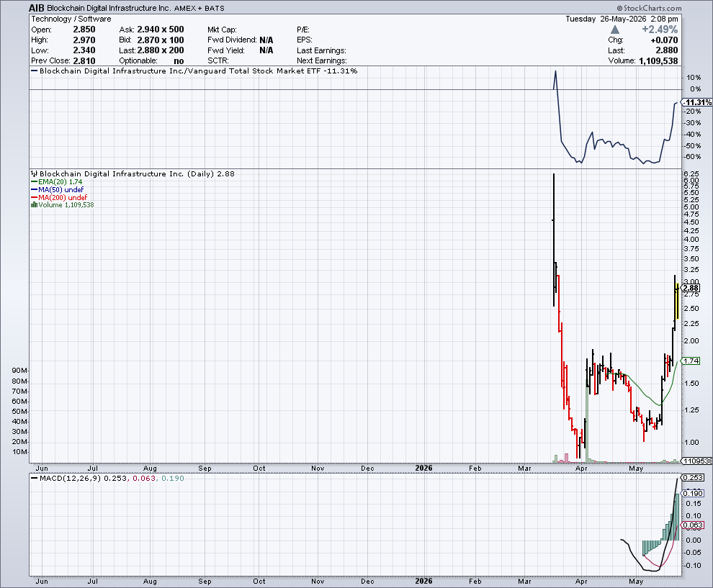
Task: Click the blue MA(50) legend line marker
Action: 34,189
